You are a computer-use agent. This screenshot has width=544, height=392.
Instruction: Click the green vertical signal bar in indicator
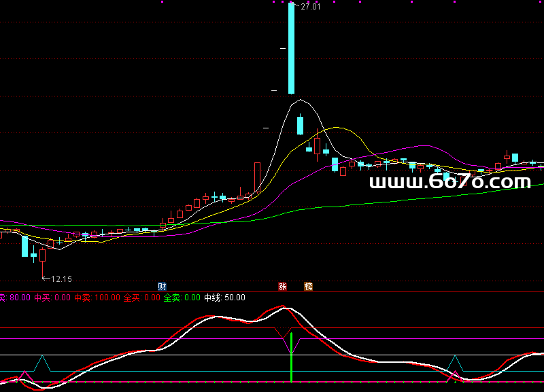tap(292, 357)
